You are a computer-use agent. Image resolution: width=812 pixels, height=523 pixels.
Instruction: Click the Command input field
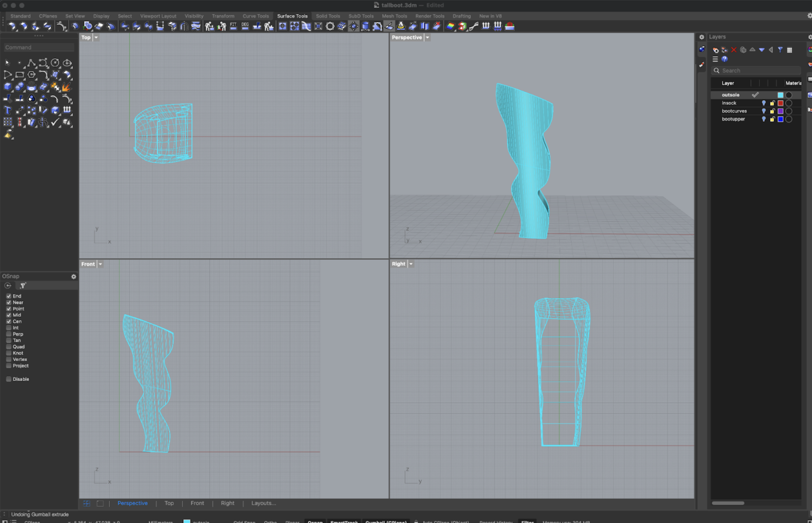[39, 48]
